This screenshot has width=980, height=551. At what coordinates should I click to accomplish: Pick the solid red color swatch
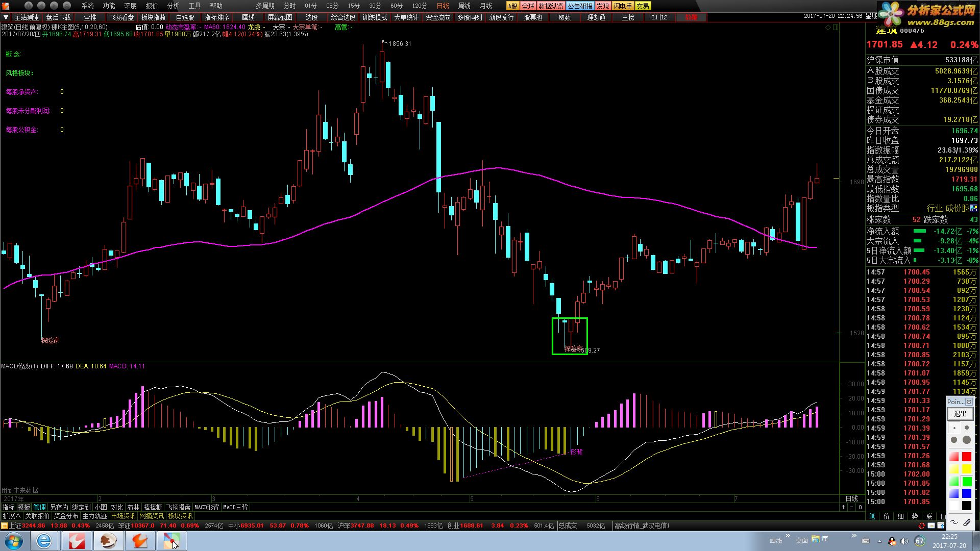click(967, 457)
